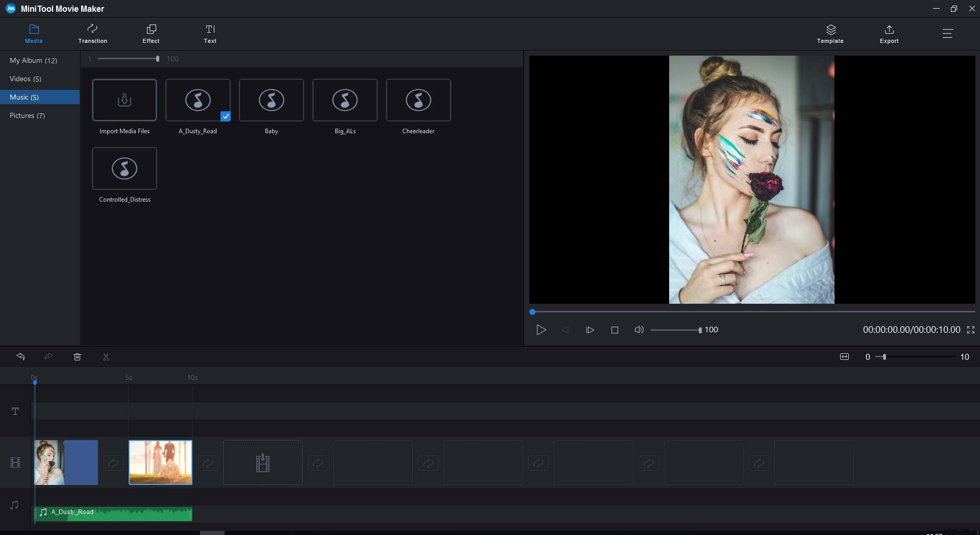Open the Effect panel
The width and height of the screenshot is (980, 535).
(151, 33)
